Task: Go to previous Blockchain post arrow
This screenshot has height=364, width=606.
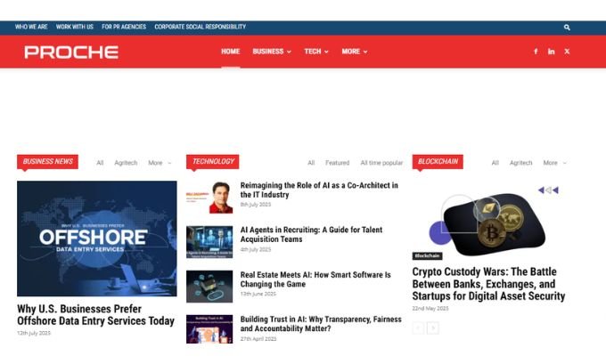Action: (418, 328)
